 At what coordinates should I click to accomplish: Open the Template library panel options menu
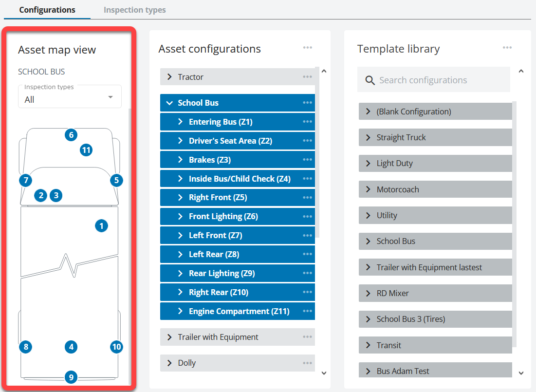tap(507, 48)
